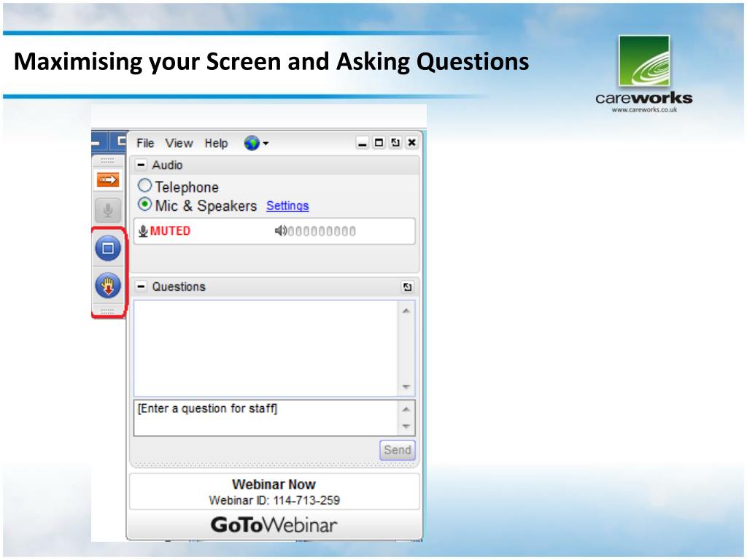Collapse the Questions section

pos(141,287)
